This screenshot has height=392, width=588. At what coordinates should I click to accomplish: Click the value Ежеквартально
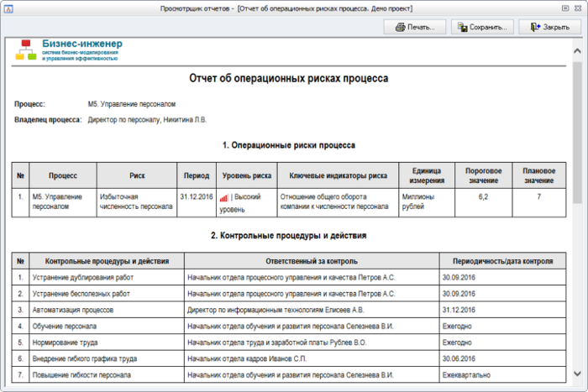coord(466,374)
